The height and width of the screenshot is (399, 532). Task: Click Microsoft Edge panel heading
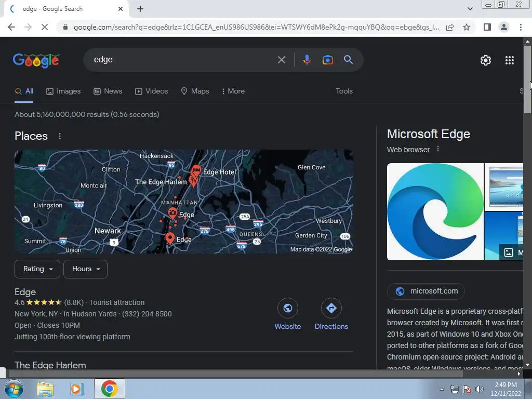tap(429, 134)
